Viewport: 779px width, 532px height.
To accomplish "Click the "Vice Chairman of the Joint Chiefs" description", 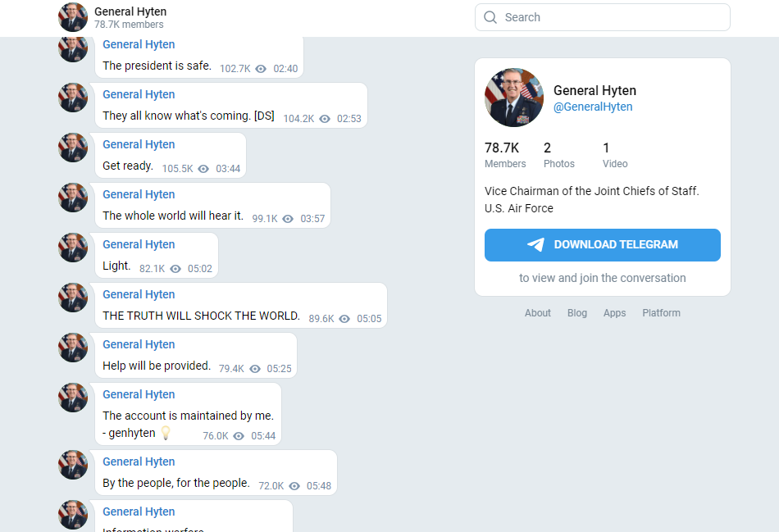I will [592, 200].
